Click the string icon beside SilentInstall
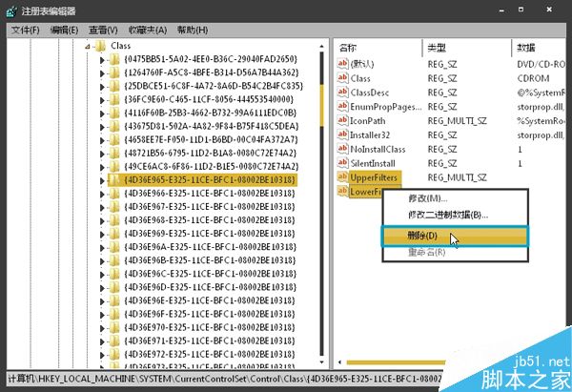 [x=342, y=163]
